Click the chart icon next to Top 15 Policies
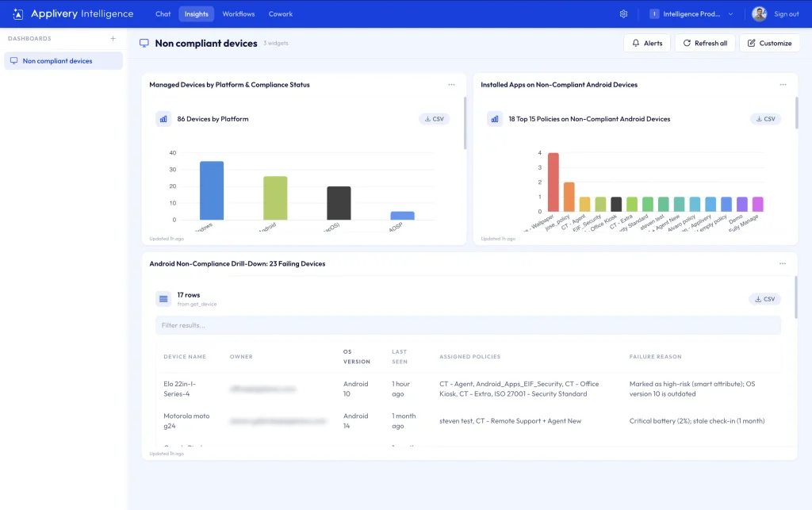This screenshot has height=510, width=812. [495, 119]
